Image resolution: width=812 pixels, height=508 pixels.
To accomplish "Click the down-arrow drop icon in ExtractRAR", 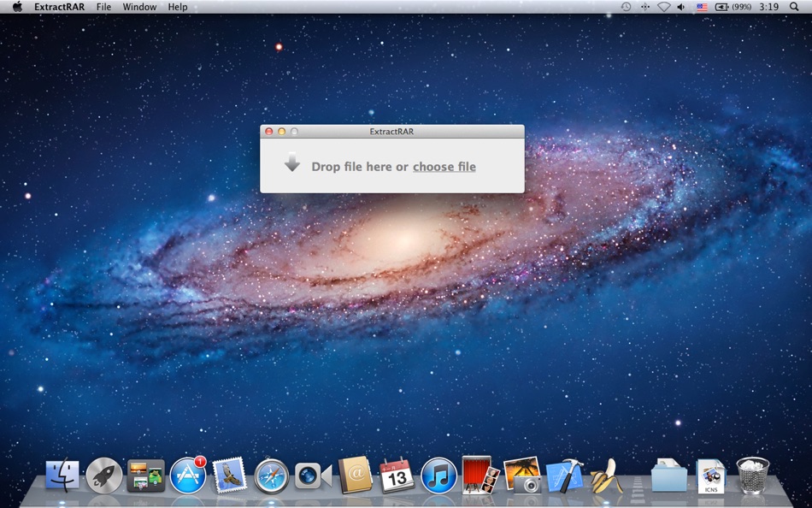I will tap(292, 162).
